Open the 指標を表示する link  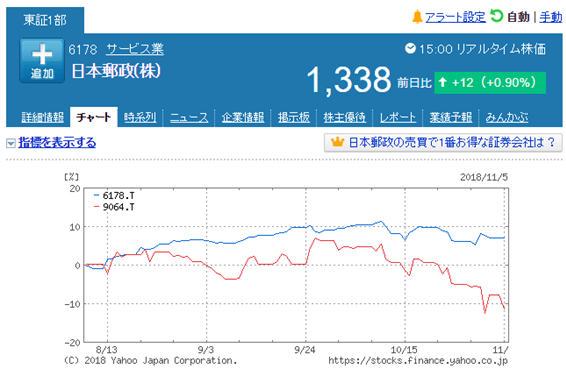(x=57, y=142)
